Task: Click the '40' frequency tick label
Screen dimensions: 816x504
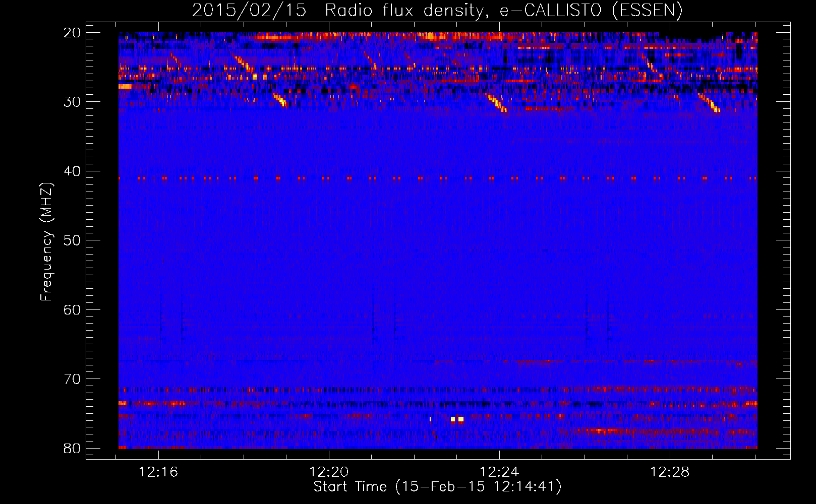Action: [72, 171]
